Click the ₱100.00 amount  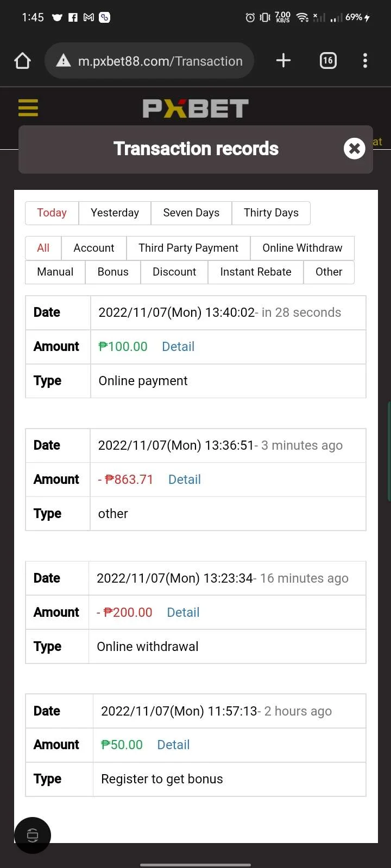[x=123, y=347]
